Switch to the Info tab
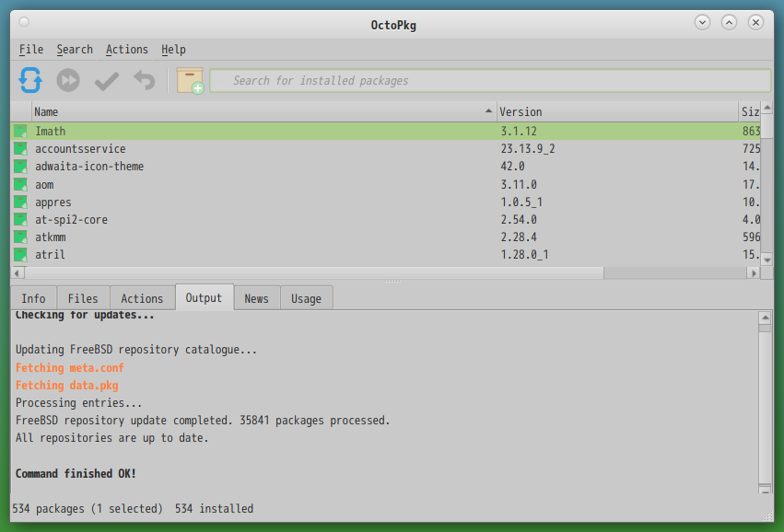 tap(33, 298)
